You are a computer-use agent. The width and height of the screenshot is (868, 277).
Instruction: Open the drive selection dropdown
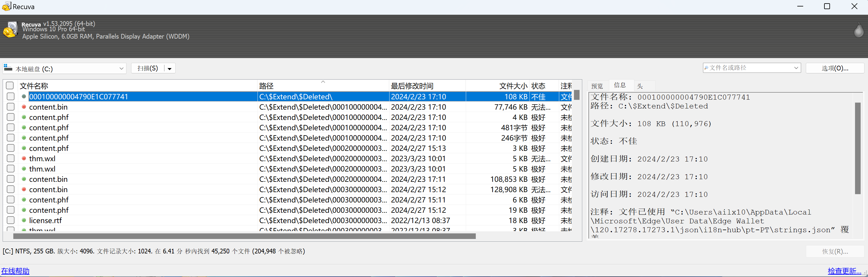(121, 68)
